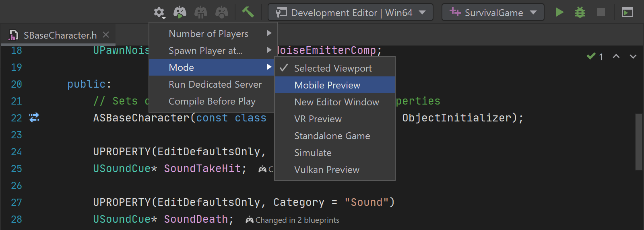Viewport: 644px width, 230px height.
Task: Go to previous highlighted problem arrow
Action: pos(616,56)
